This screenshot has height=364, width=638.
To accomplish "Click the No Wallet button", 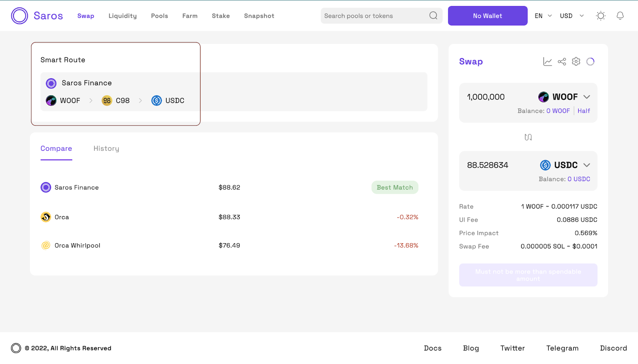I will tap(488, 16).
